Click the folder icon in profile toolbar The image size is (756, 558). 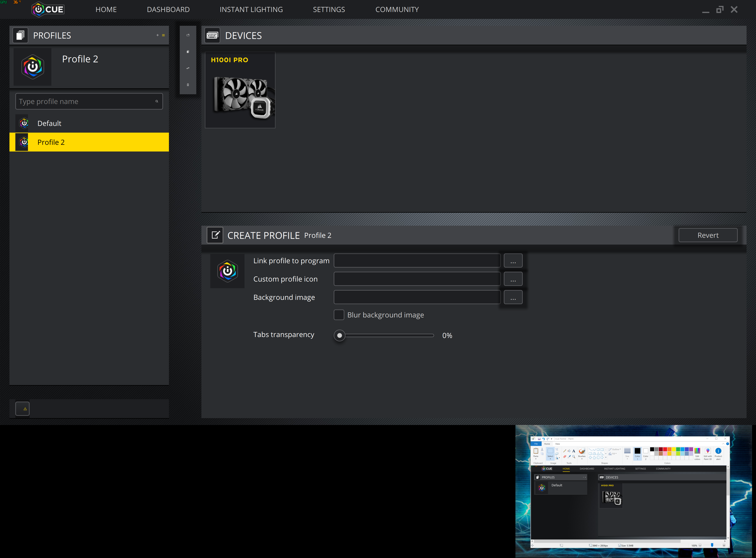[x=188, y=35]
